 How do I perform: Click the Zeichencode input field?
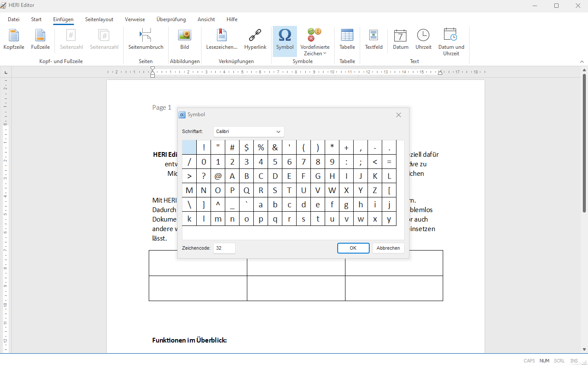tap(224, 248)
